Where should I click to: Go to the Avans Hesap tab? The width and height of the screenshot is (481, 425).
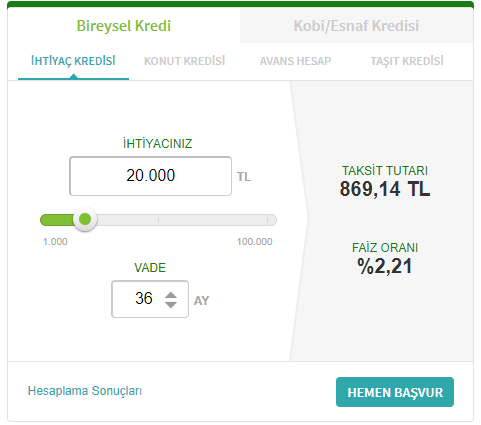click(295, 61)
